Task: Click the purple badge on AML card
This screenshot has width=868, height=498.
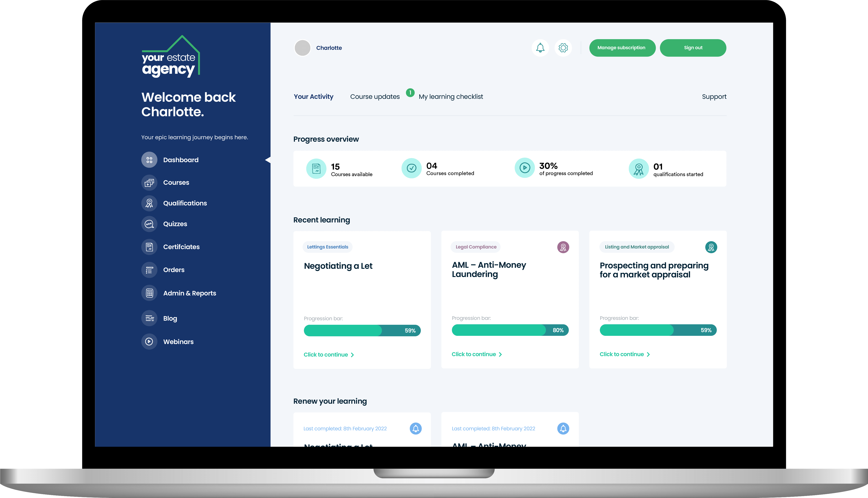Action: coord(563,247)
